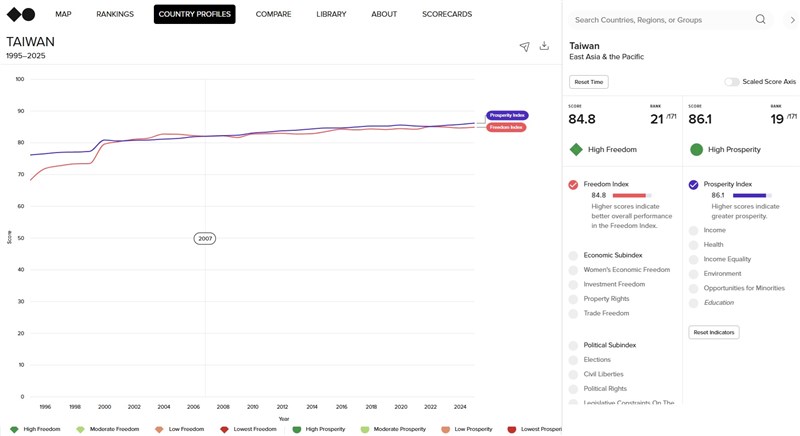Click the Reset Indicators button
800x436 pixels.
(x=714, y=332)
